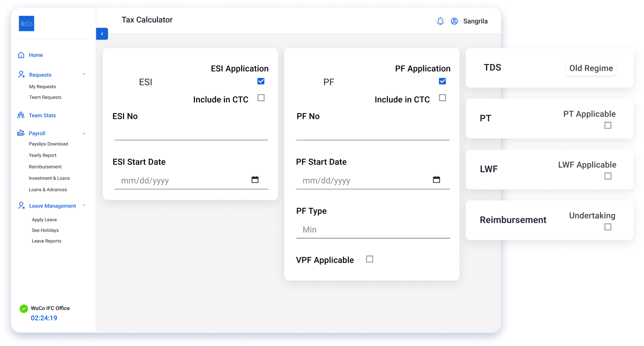Focus the PF No input field

point(373,132)
